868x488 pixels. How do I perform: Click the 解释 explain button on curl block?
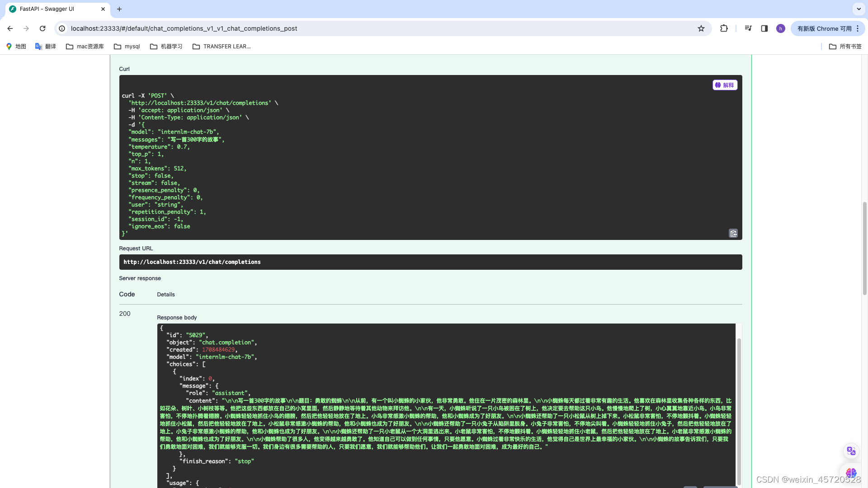(x=725, y=85)
